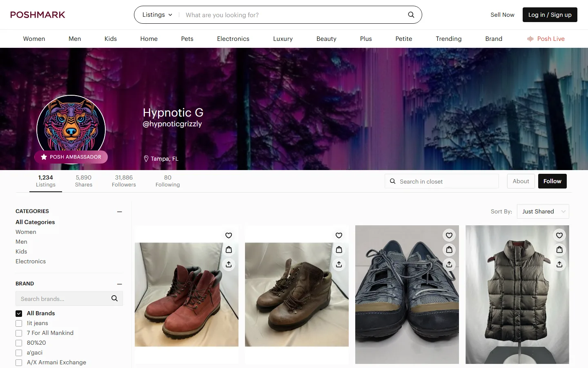Click Log in / Sign up
588x368 pixels.
pyautogui.click(x=550, y=15)
